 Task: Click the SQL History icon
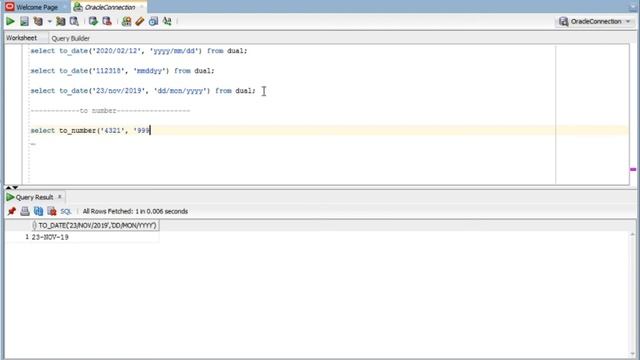[153, 22]
